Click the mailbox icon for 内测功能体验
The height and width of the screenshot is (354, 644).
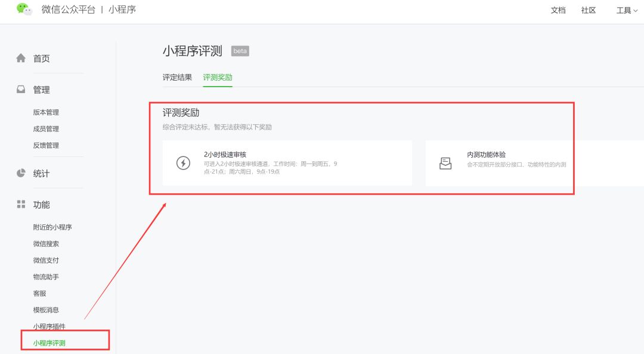pyautogui.click(x=445, y=163)
